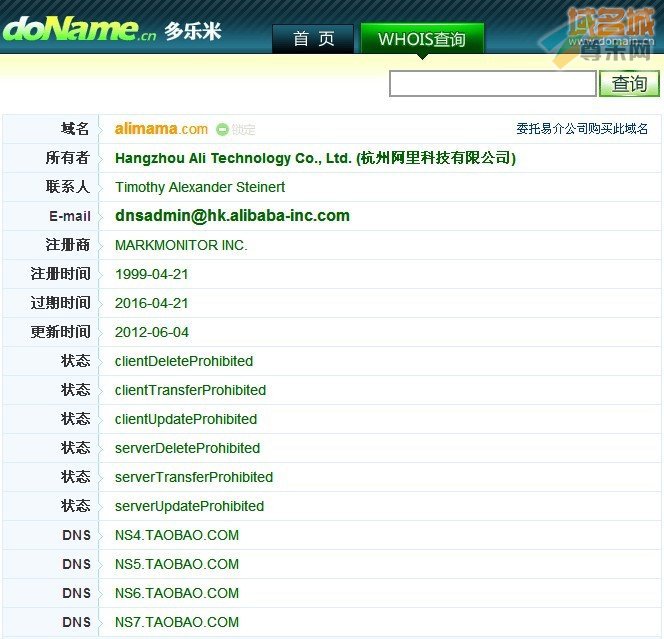Click the 更新时间 row label

click(x=60, y=332)
